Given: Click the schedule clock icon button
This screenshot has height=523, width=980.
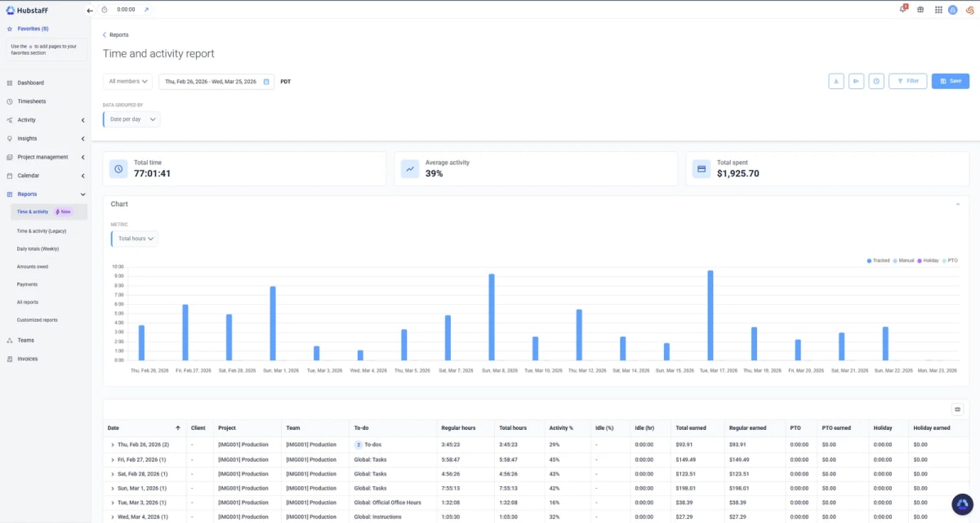Looking at the screenshot, I should click(x=876, y=81).
